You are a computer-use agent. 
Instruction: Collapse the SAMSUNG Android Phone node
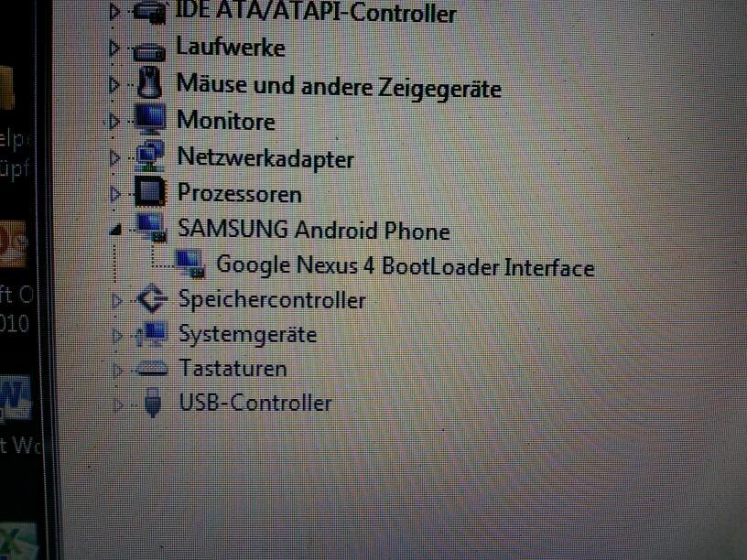115,230
